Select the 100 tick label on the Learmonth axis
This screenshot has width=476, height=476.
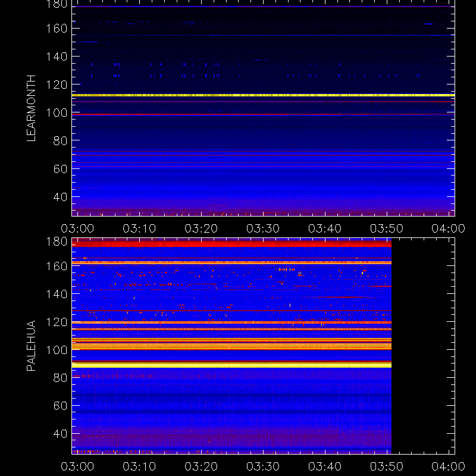pos(57,112)
